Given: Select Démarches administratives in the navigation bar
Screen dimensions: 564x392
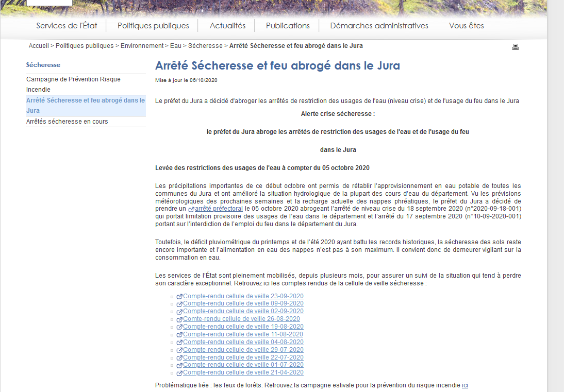Looking at the screenshot, I should point(379,26).
